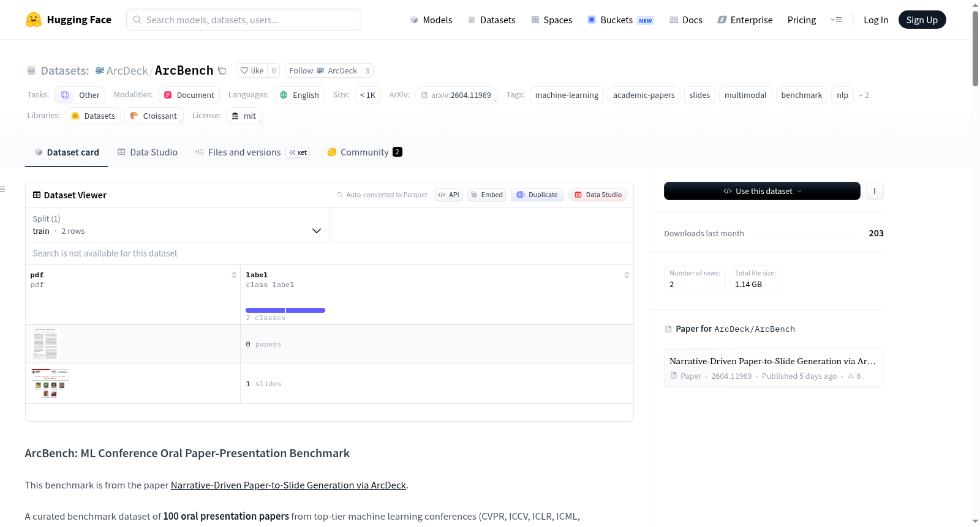Viewport: 980px width, 527px height.
Task: Click the first class distribution bar
Action: (x=265, y=310)
